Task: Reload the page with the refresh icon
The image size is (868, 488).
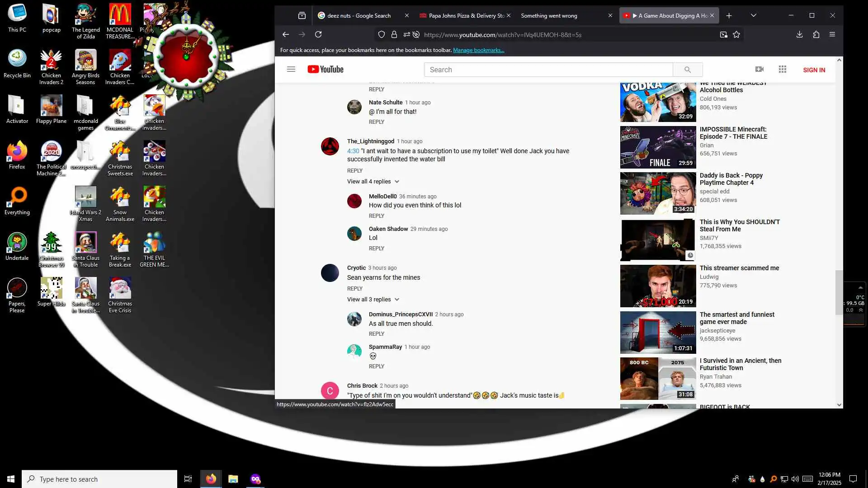Action: click(318, 35)
